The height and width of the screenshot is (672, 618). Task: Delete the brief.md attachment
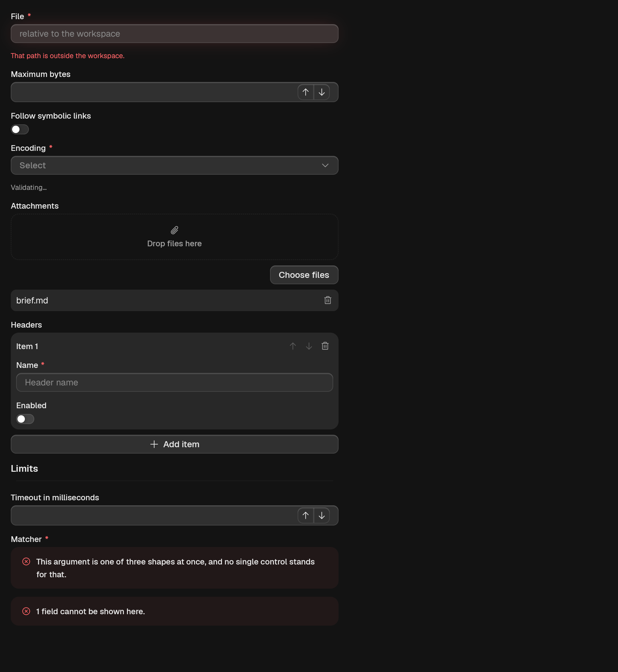pyautogui.click(x=328, y=300)
